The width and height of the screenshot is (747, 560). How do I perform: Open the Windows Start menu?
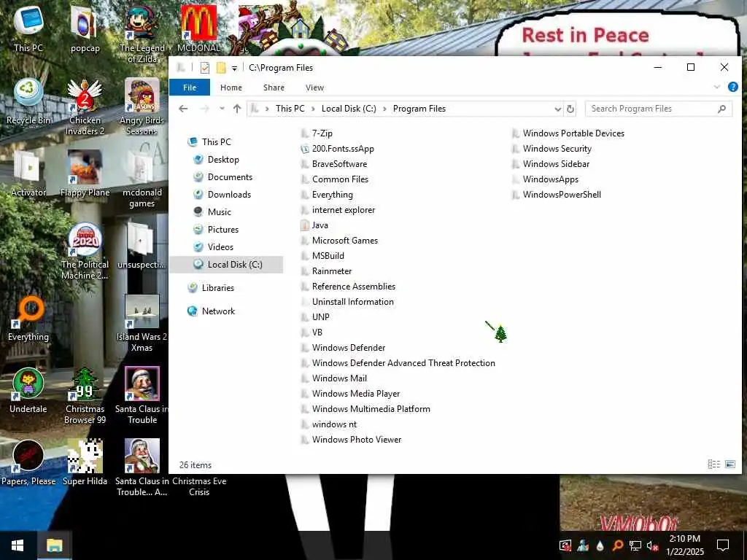point(18,545)
